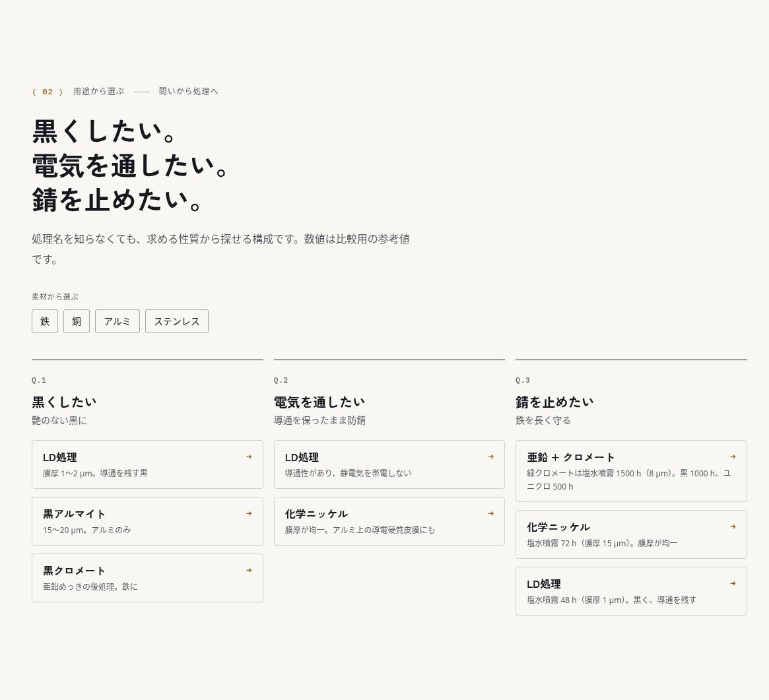Viewport: 769px width, 700px height.
Task: Click the "素材から選ぶ" filter label
Action: coord(55,297)
